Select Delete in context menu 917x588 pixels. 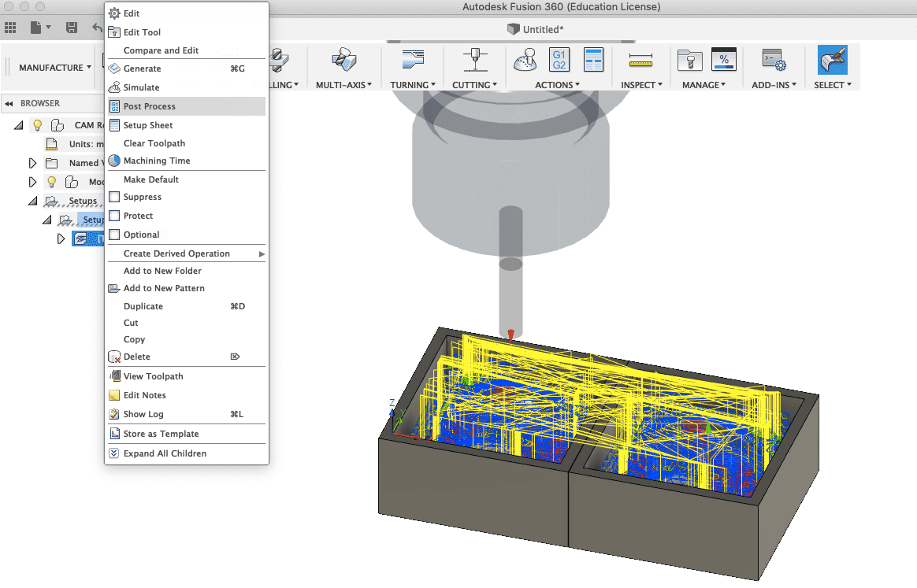point(186,357)
